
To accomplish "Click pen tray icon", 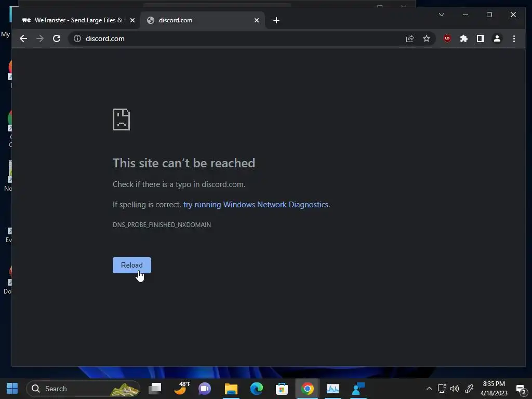I will point(469,389).
